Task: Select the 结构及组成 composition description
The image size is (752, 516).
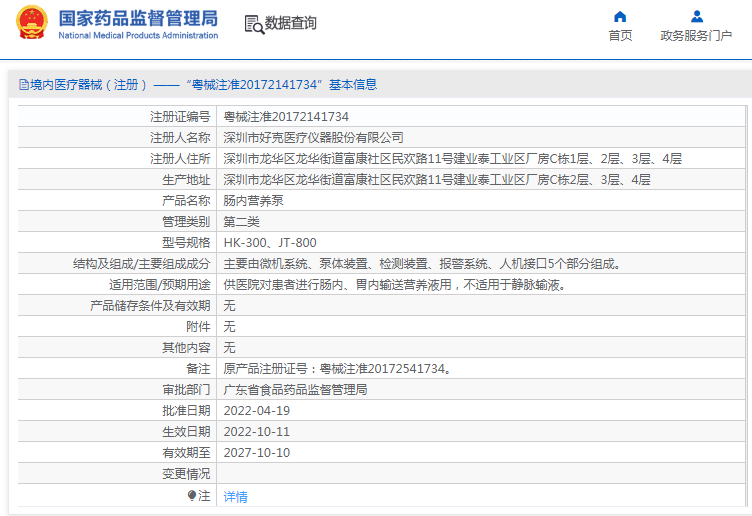Action: pos(424,264)
